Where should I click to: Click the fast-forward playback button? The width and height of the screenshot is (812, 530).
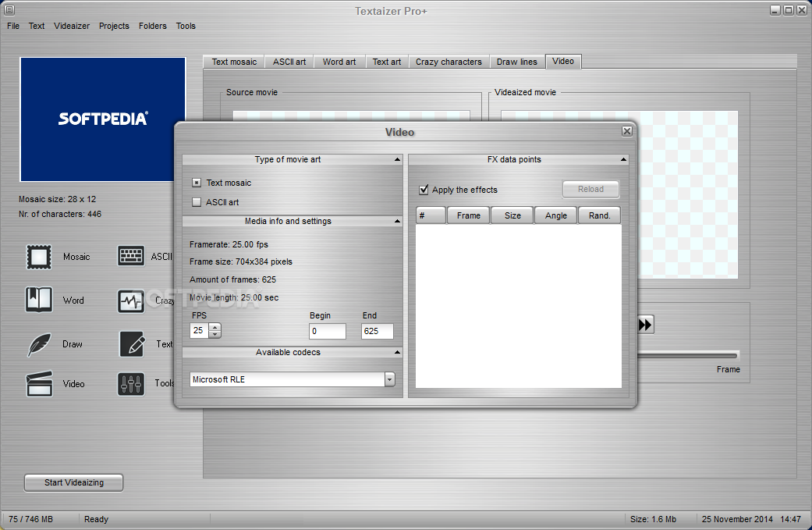[x=645, y=325]
